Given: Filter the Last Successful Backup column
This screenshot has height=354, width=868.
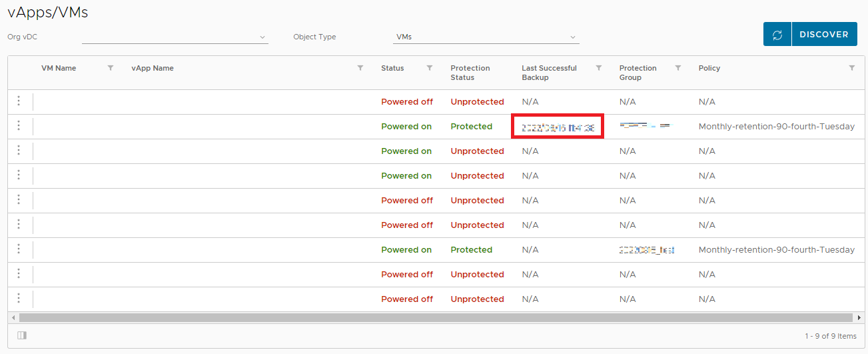Looking at the screenshot, I should point(599,68).
